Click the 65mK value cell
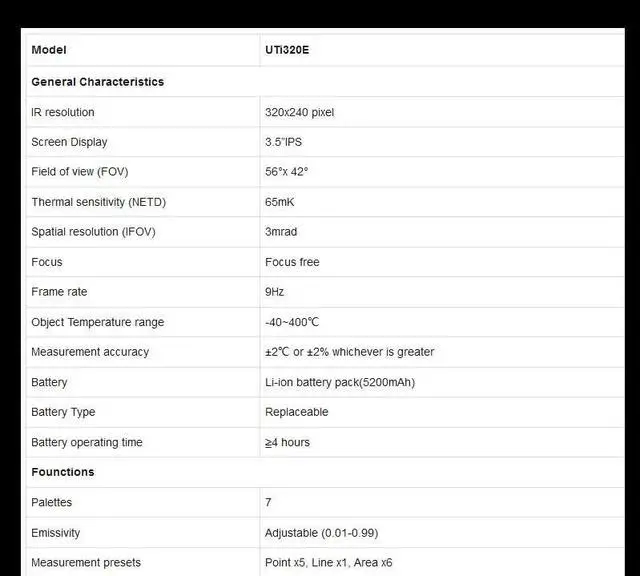The image size is (640, 576). [280, 202]
